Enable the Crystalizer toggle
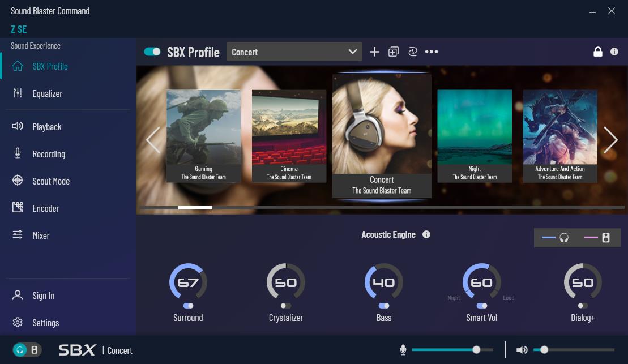Screen dimensions: 628x364 (x=286, y=306)
